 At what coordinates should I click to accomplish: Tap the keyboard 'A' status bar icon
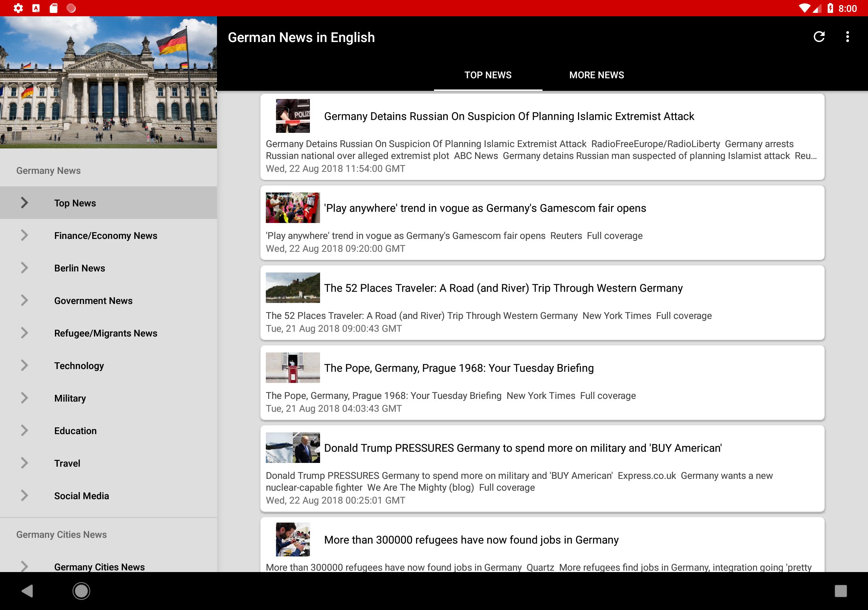pos(36,8)
